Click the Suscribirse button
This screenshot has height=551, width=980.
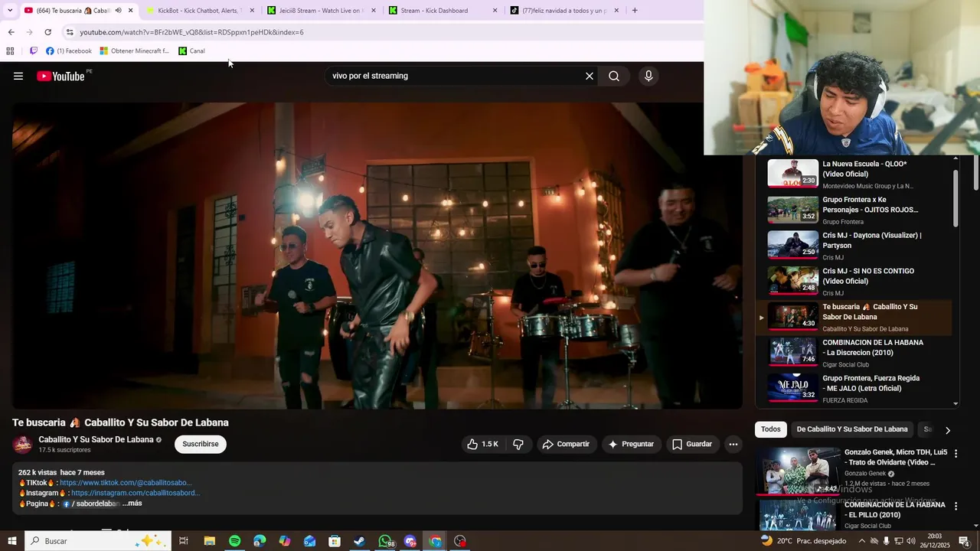pyautogui.click(x=201, y=444)
